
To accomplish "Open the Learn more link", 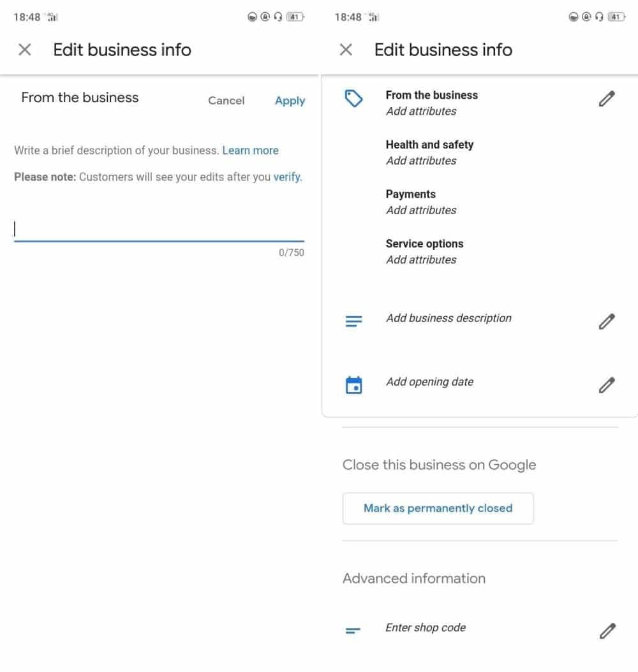I will click(250, 150).
